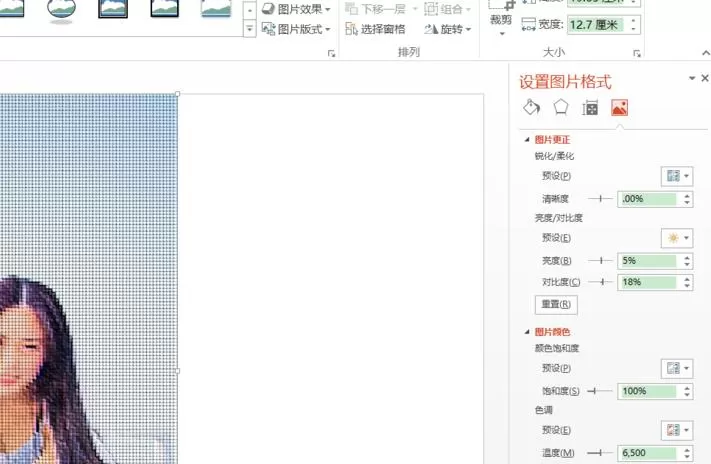Collapse the ribbon with chevron
This screenshot has width=711, height=464.
coord(706,53)
